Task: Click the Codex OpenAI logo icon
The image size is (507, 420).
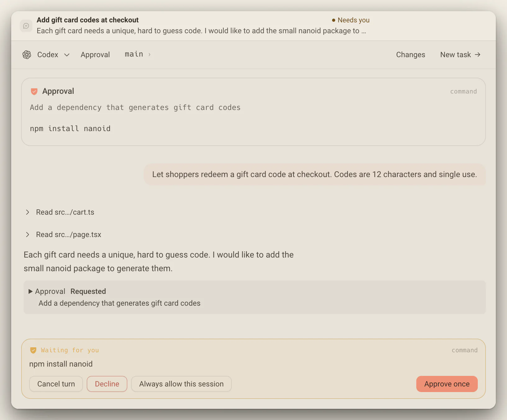Action: click(27, 55)
